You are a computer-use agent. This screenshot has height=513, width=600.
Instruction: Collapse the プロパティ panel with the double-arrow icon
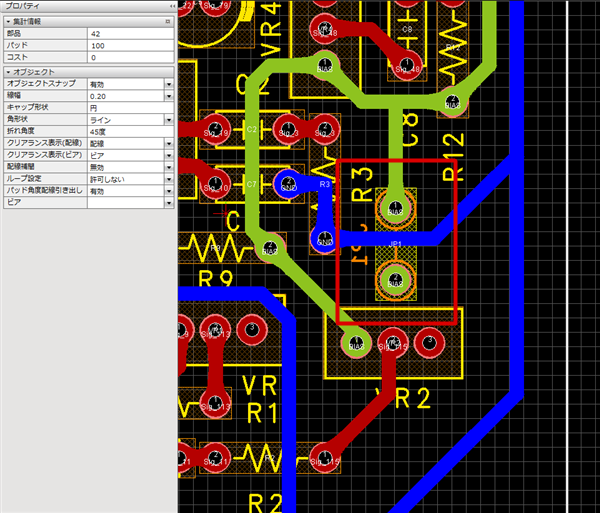pos(173,6)
